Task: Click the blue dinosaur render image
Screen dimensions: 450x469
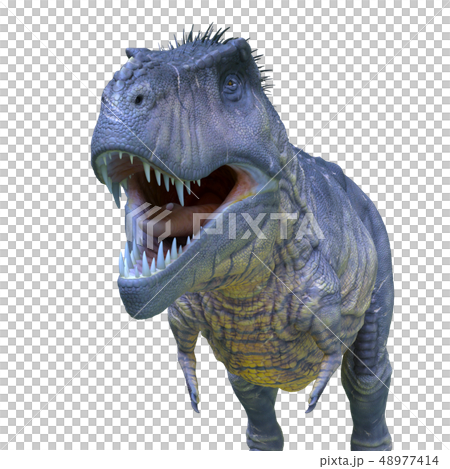Action: coord(243,237)
